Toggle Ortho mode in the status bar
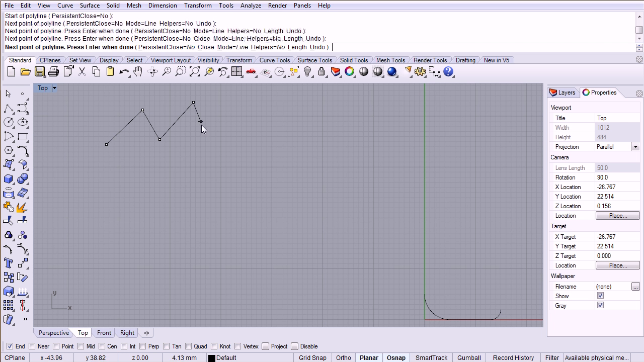 click(x=344, y=358)
